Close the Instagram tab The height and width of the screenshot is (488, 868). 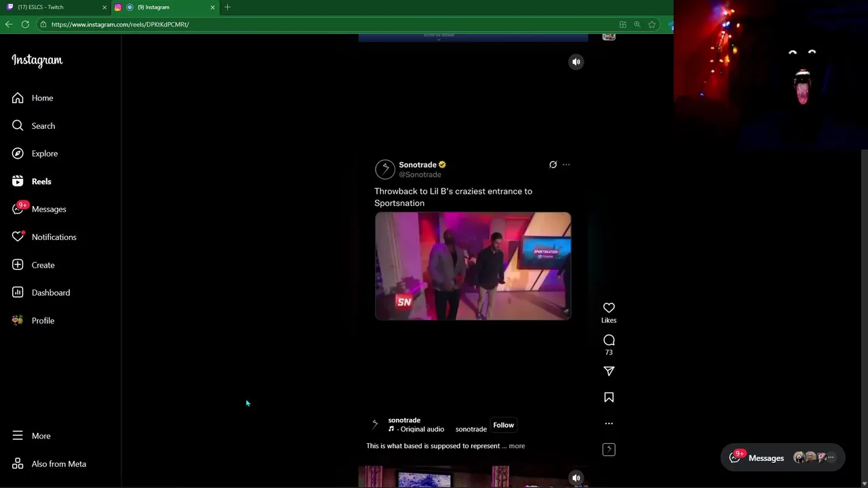(212, 7)
